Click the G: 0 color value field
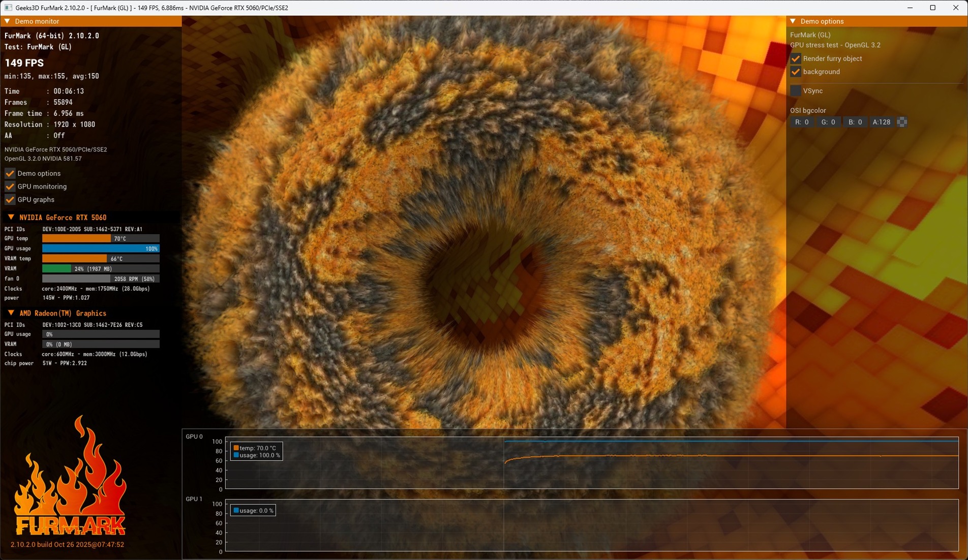The height and width of the screenshot is (560, 968). (828, 122)
